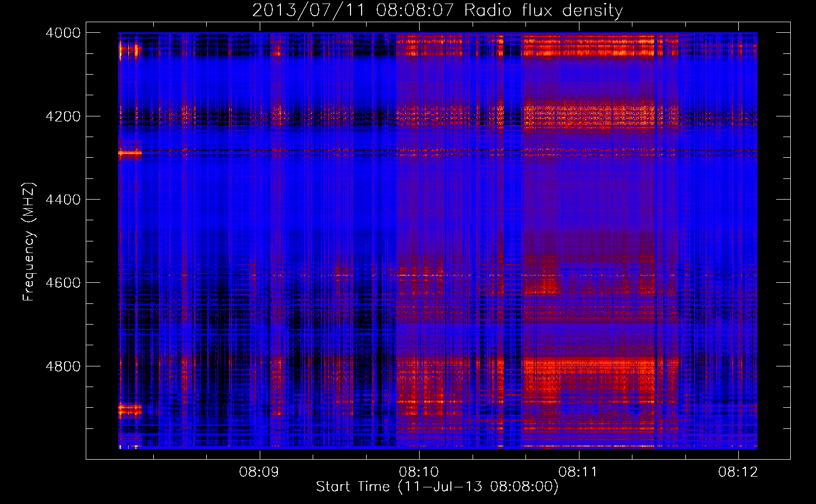
Task: Click the '08:09' time axis label
Action: point(259,472)
